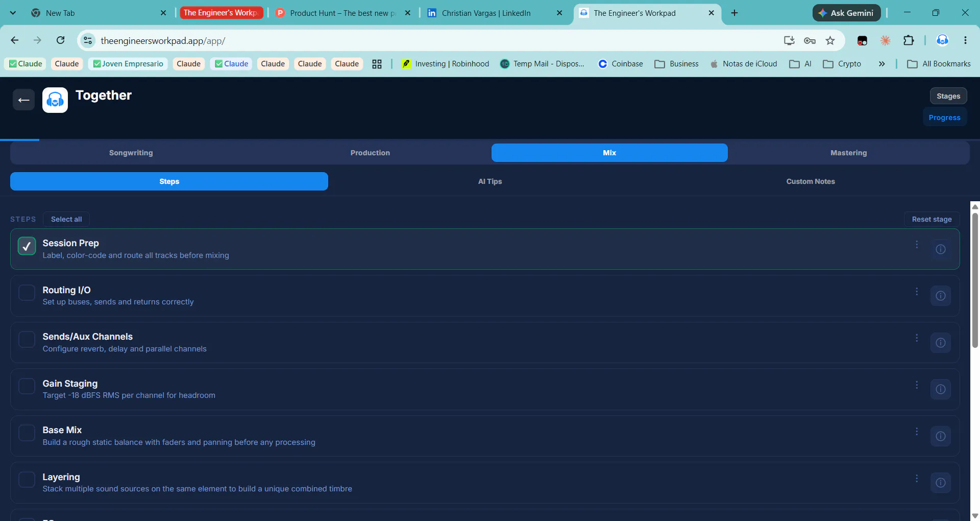Screen dimensions: 980x521
Task: Open info for Base Mix step
Action: pyautogui.click(x=940, y=436)
